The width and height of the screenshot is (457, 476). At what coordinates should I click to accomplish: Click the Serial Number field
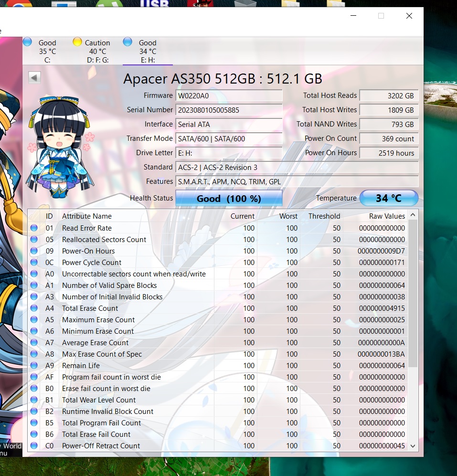point(229,110)
